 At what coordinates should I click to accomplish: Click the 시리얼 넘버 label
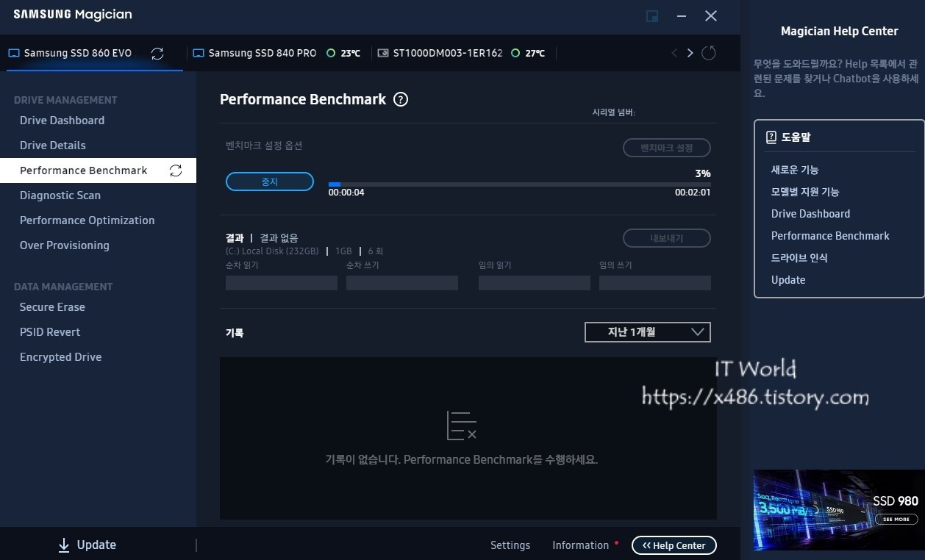coord(614,112)
